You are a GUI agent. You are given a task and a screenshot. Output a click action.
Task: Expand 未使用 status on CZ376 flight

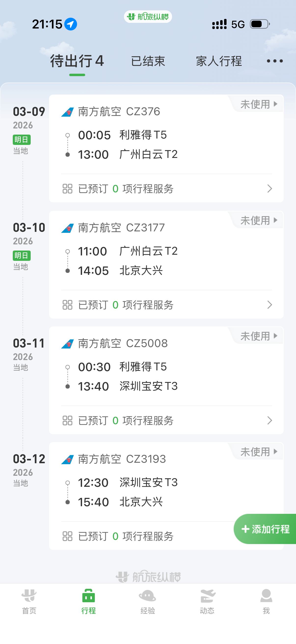(258, 104)
